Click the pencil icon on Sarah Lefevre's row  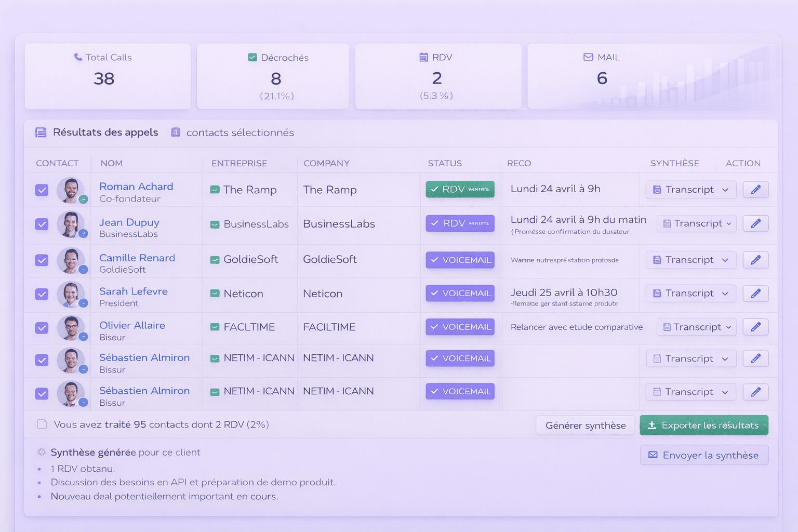tap(756, 293)
